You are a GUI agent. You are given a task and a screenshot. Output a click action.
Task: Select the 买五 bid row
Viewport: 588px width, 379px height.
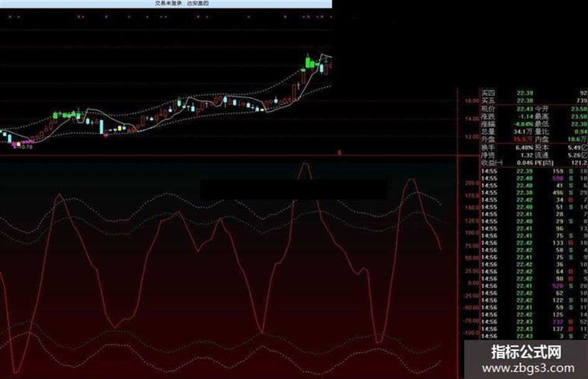tap(534, 101)
